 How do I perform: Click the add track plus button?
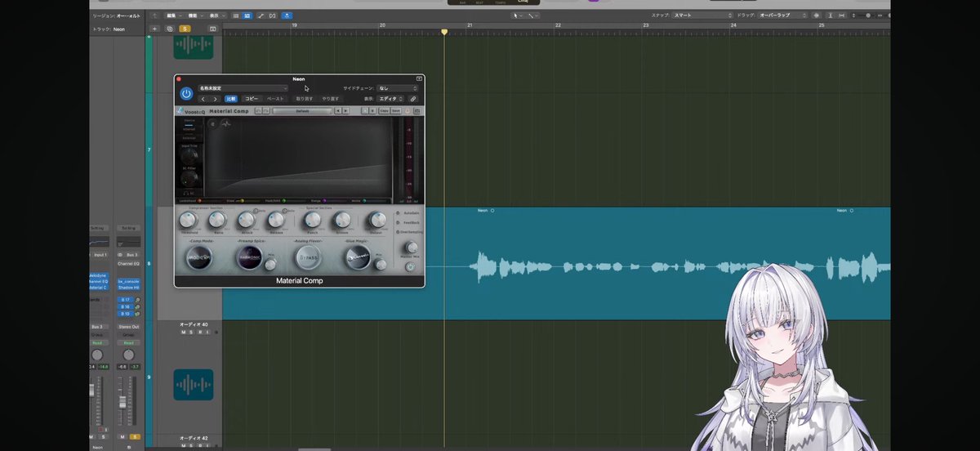(155, 29)
